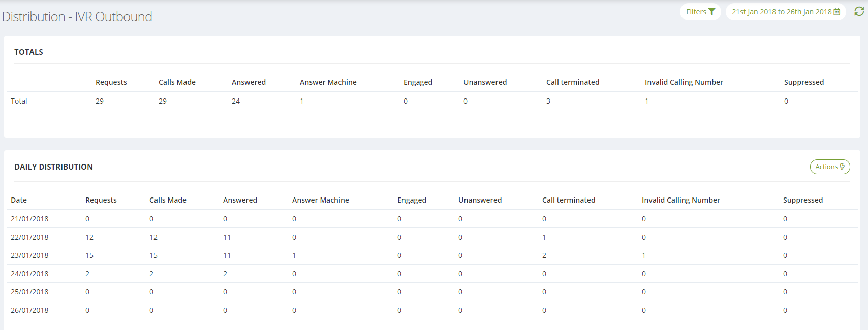Click the Call terminated header in Totals
Viewport: 868px width, 330px height.
573,82
